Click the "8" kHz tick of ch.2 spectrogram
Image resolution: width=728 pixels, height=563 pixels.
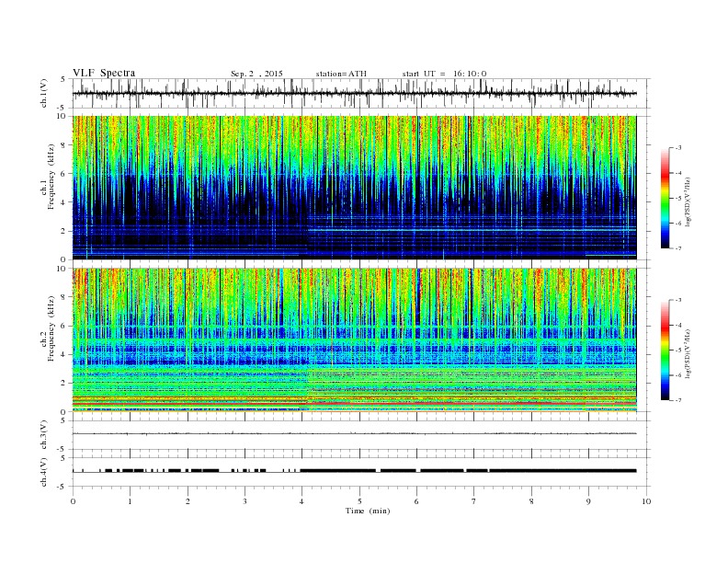click(63, 297)
